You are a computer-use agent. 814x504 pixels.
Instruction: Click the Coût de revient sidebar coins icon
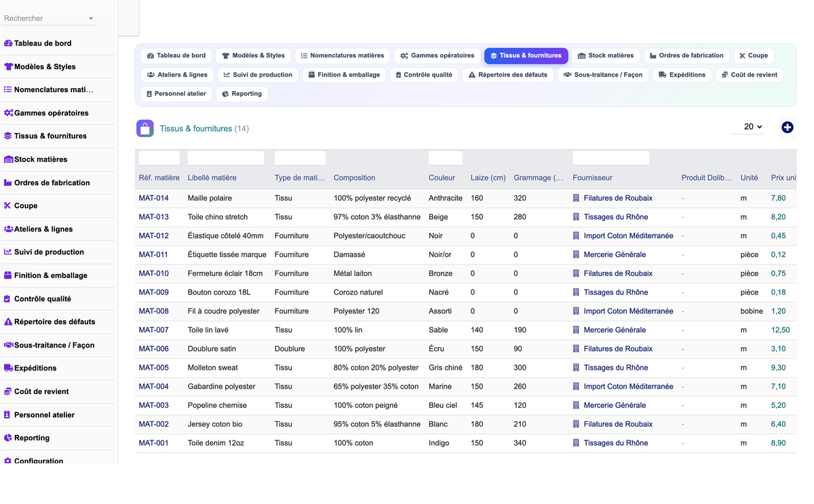pos(8,391)
